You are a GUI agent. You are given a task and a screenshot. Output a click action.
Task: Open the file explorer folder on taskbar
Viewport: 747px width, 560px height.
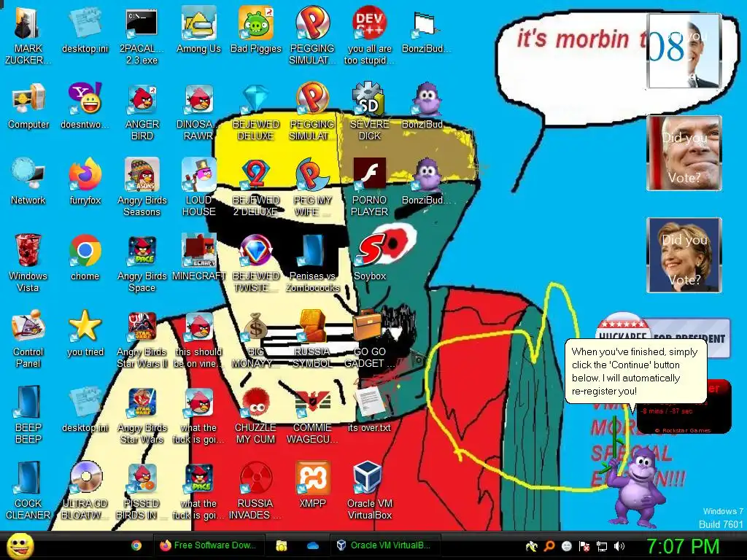pos(282,545)
